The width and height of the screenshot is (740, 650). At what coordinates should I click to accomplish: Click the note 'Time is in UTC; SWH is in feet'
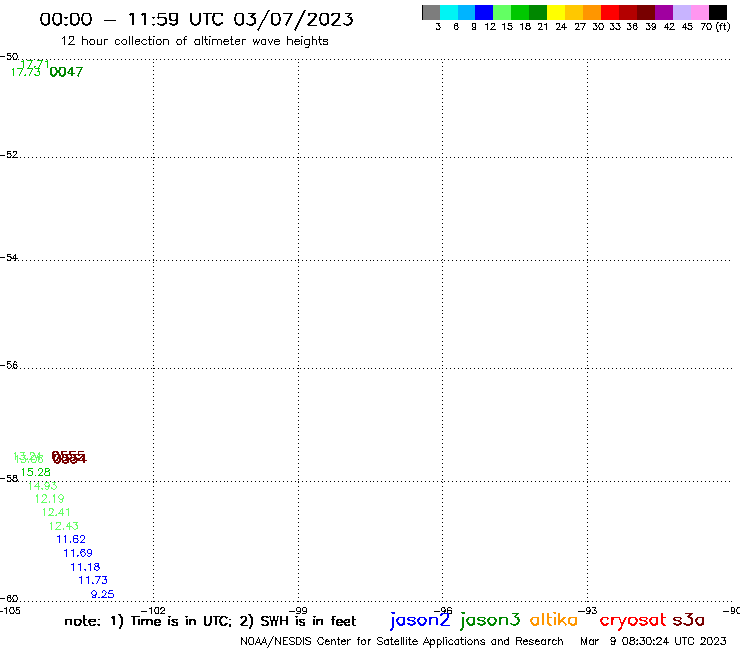coord(210,621)
